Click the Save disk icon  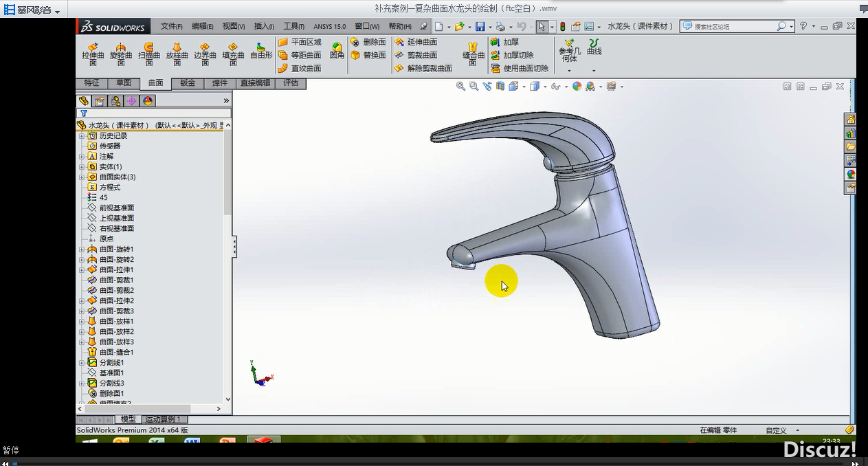(x=480, y=27)
